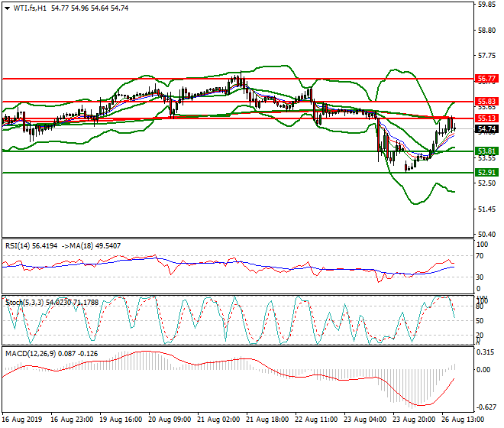
Task: Click the triangle arrow beside WTI.fs,H1
Action: [x=7, y=8]
